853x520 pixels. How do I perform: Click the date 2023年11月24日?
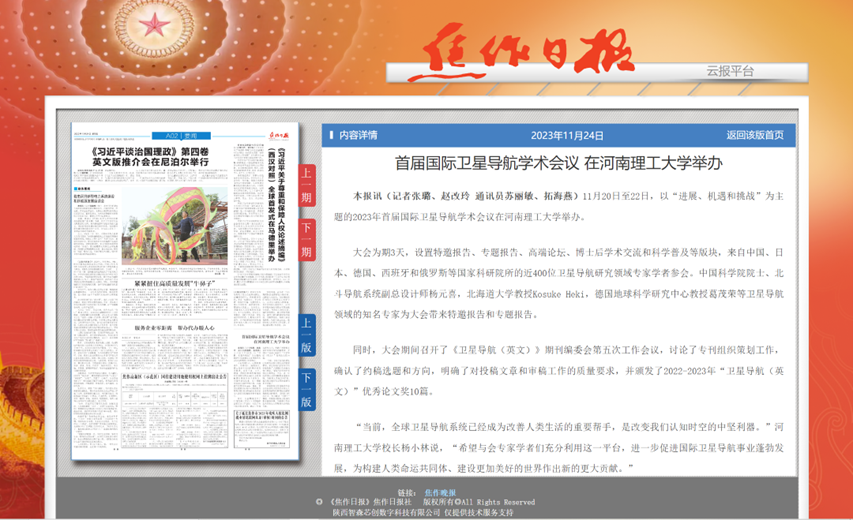(567, 135)
